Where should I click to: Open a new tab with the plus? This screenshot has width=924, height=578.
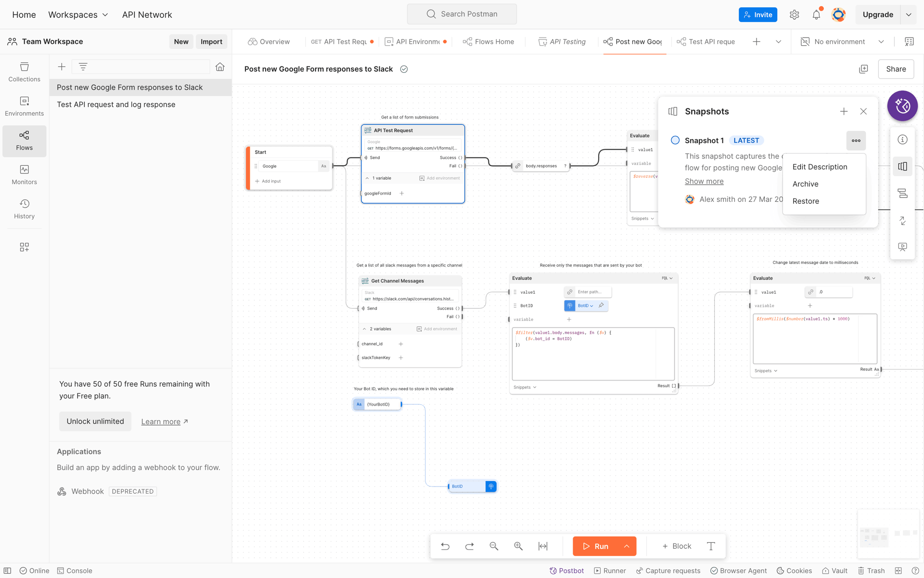[x=757, y=42]
